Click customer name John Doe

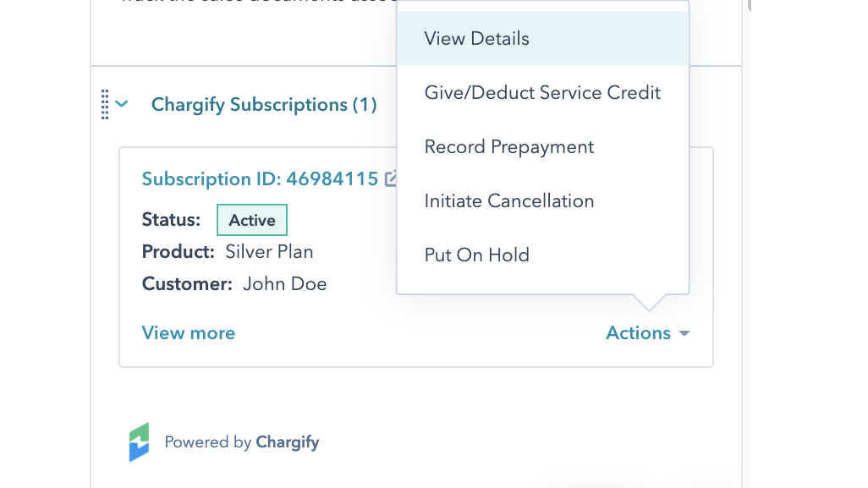pyautogui.click(x=284, y=283)
